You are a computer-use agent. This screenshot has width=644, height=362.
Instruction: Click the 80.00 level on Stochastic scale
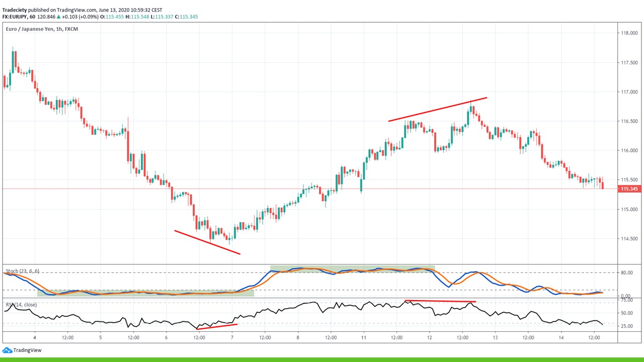pyautogui.click(x=627, y=273)
